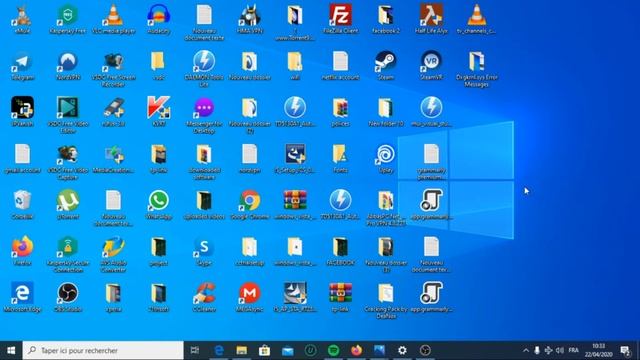
Task: Select the tv_channels VLC playlist file
Action: point(477,18)
